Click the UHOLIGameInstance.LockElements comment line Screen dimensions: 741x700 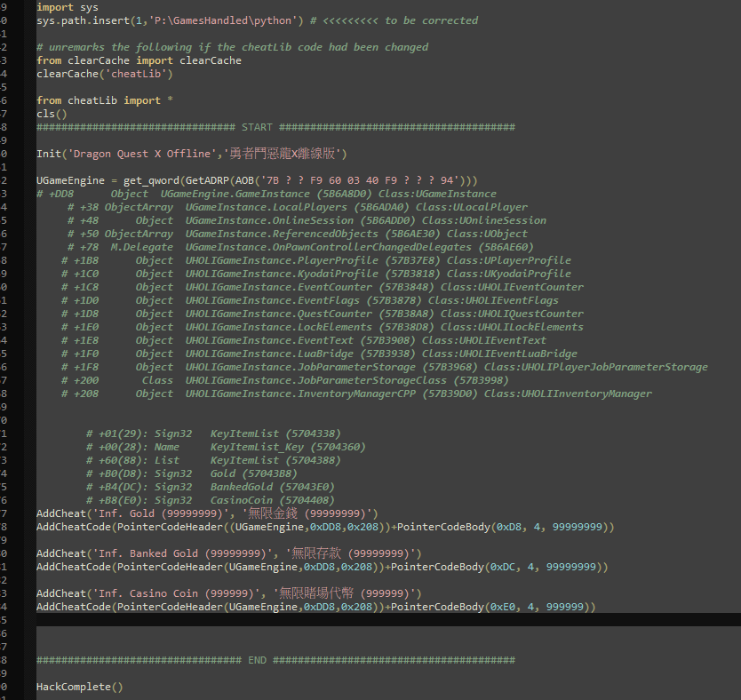pos(323,327)
